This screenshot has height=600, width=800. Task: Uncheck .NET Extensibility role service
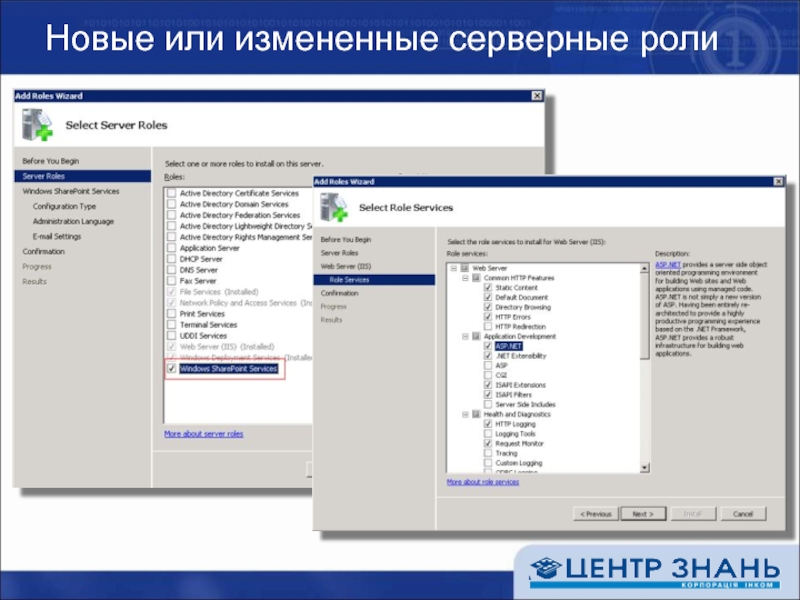[488, 356]
